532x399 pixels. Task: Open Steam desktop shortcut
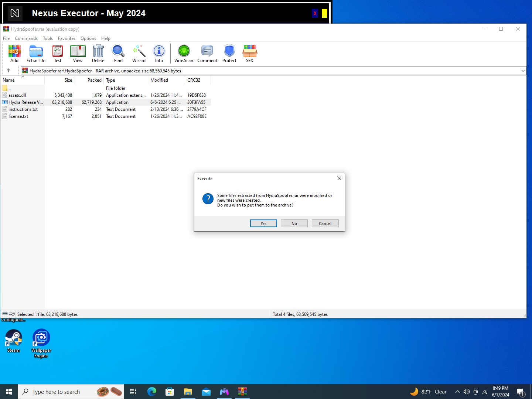coord(14,341)
